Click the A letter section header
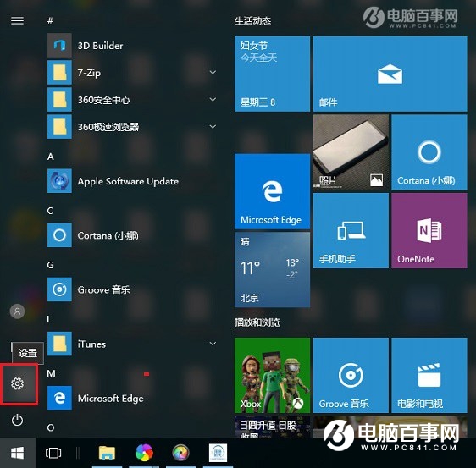The width and height of the screenshot is (476, 468). click(50, 157)
